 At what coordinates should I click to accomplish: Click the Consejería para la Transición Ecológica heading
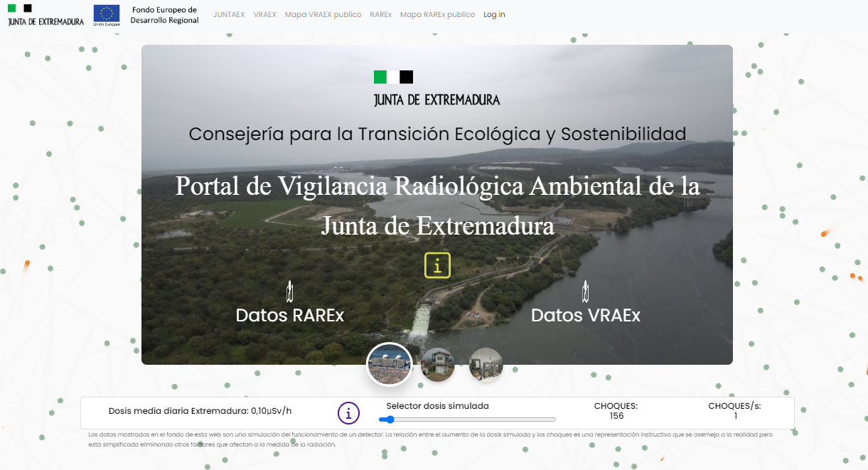click(x=437, y=134)
